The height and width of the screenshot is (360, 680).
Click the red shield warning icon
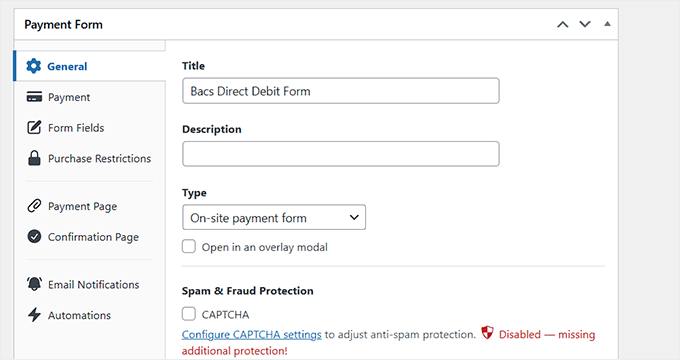click(487, 333)
